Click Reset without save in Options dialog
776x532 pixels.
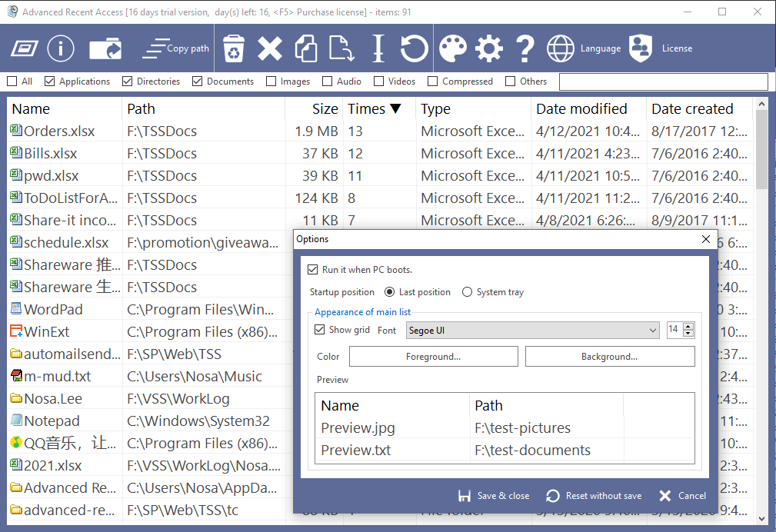coord(593,496)
